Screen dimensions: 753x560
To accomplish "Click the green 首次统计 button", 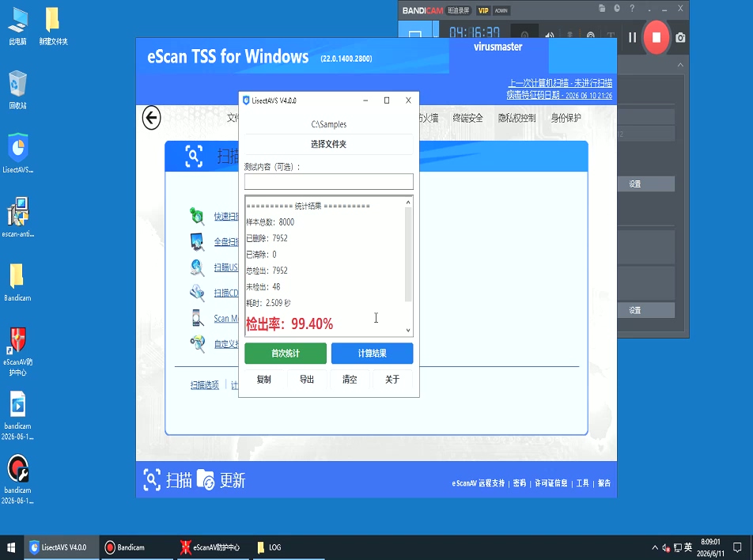I will point(286,354).
